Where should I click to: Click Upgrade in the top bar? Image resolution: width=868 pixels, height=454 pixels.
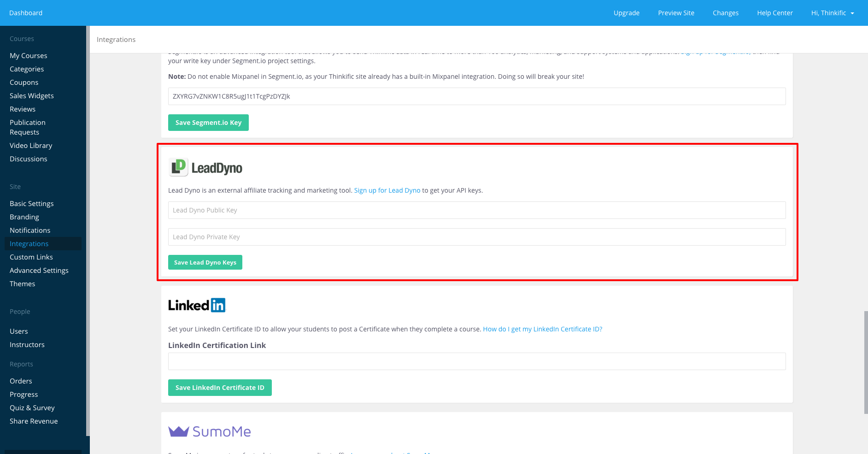tap(627, 13)
